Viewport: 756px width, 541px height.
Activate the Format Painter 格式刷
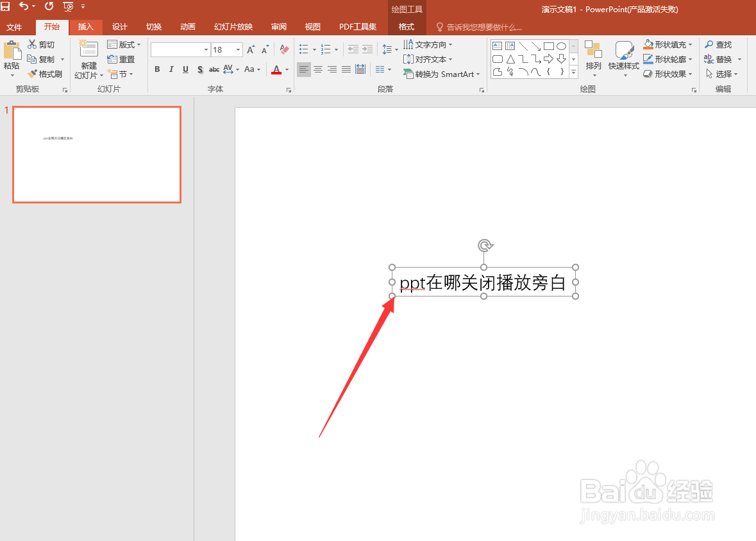46,74
